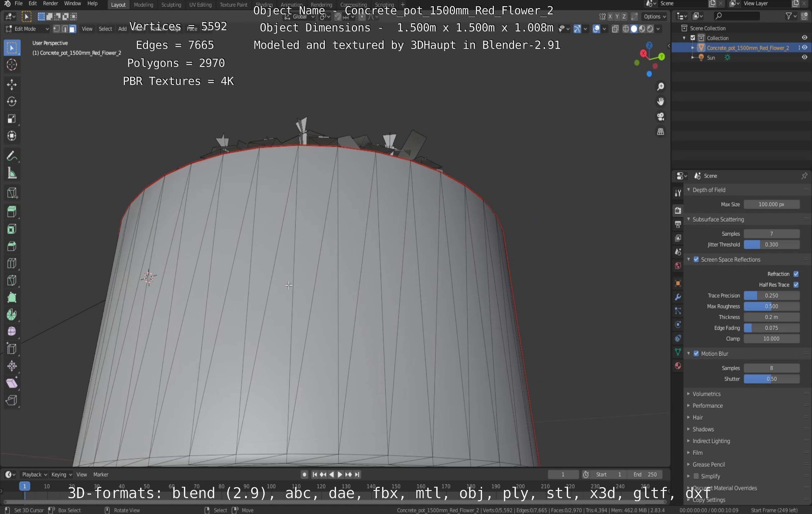Open the File menu

click(19, 4)
